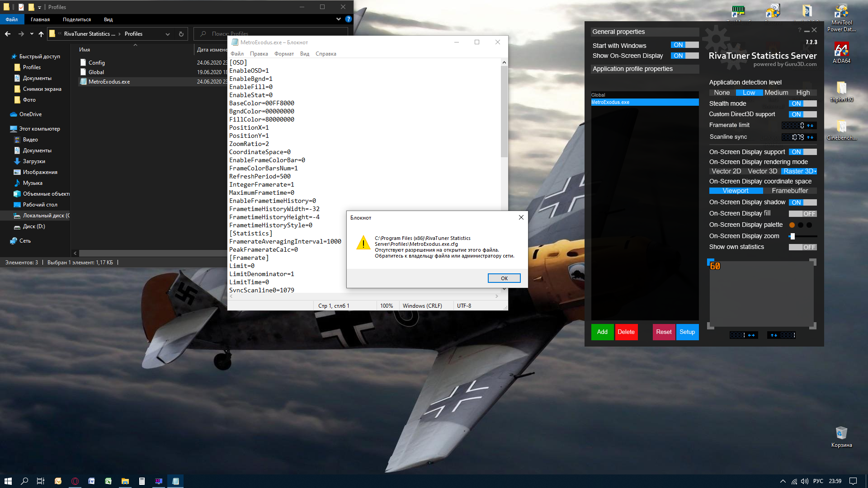868x488 pixels.
Task: Expand the Explorer ribbon chevron
Action: coord(338,19)
